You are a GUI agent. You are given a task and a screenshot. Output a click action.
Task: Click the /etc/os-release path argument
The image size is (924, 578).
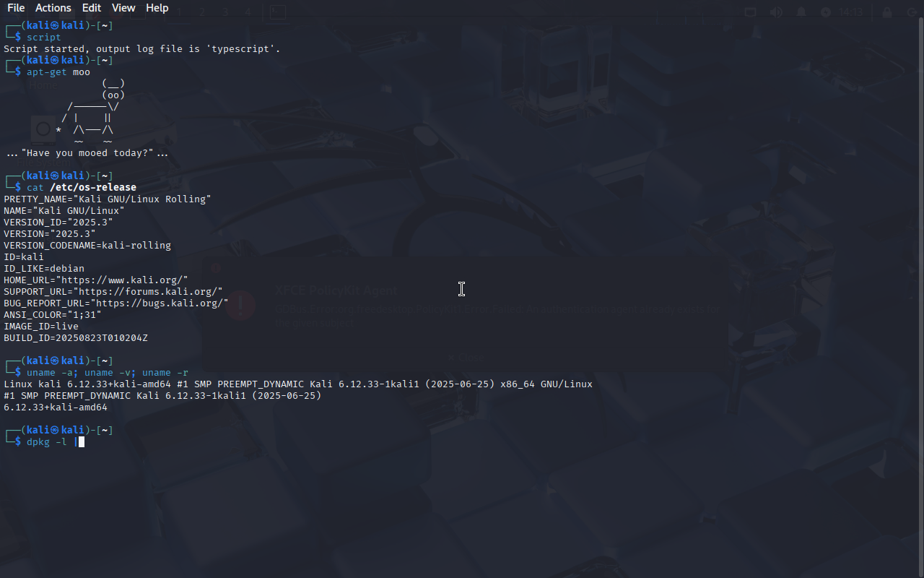(x=93, y=187)
